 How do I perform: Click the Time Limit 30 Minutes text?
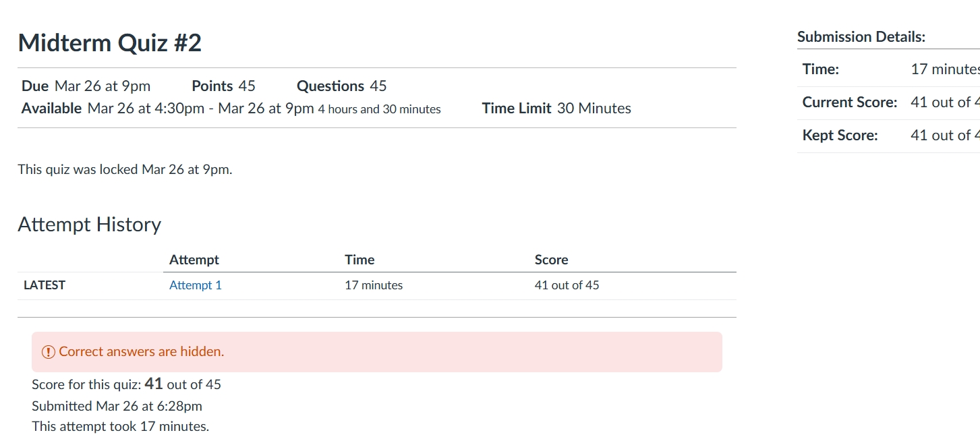[556, 109]
